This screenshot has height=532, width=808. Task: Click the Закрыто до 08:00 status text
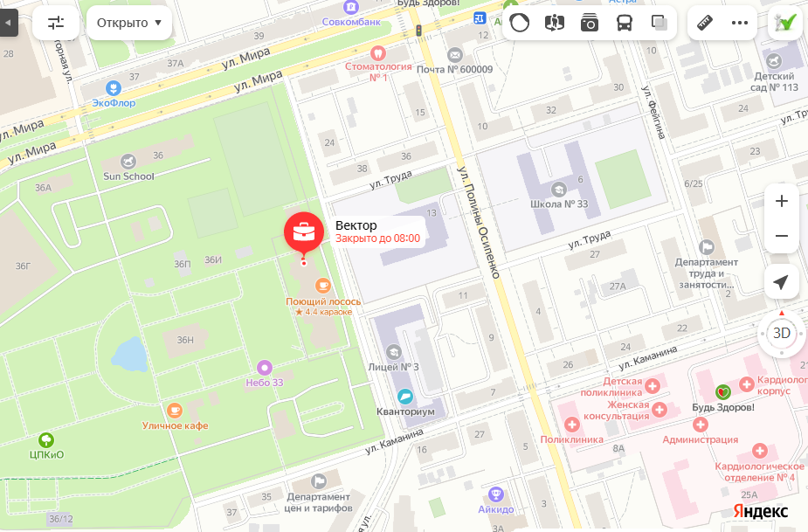(x=377, y=238)
